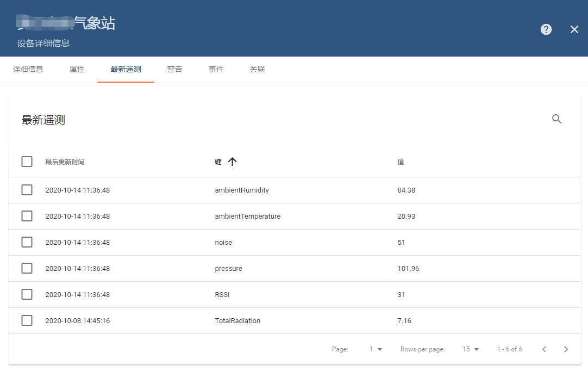
Task: Click the search telemetry magnifier icon
Action: click(x=556, y=119)
